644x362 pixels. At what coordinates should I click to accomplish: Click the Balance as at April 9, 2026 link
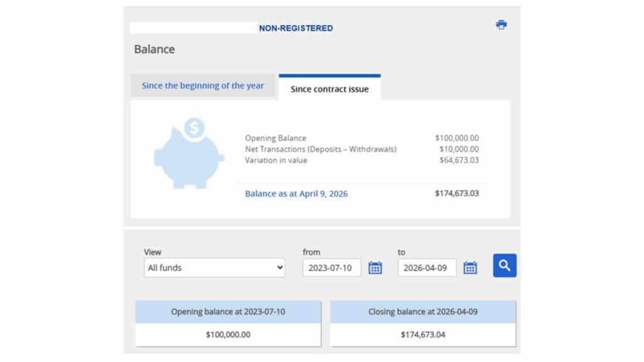click(x=296, y=194)
